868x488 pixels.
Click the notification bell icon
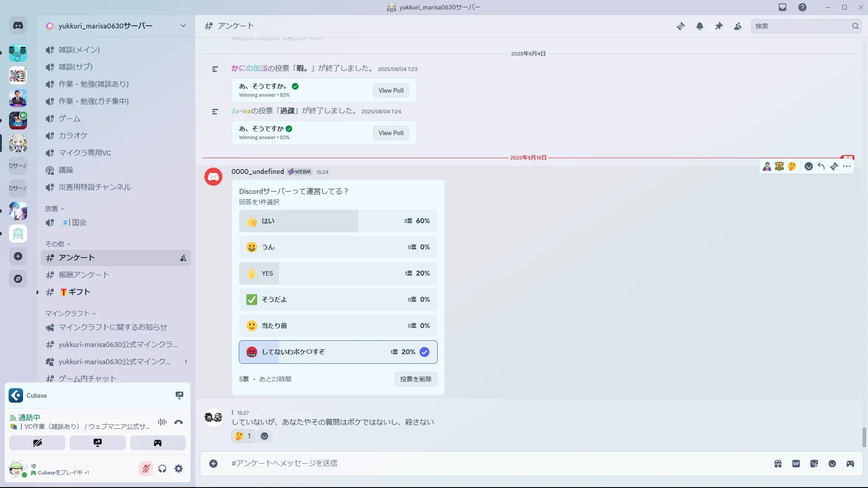point(700,26)
